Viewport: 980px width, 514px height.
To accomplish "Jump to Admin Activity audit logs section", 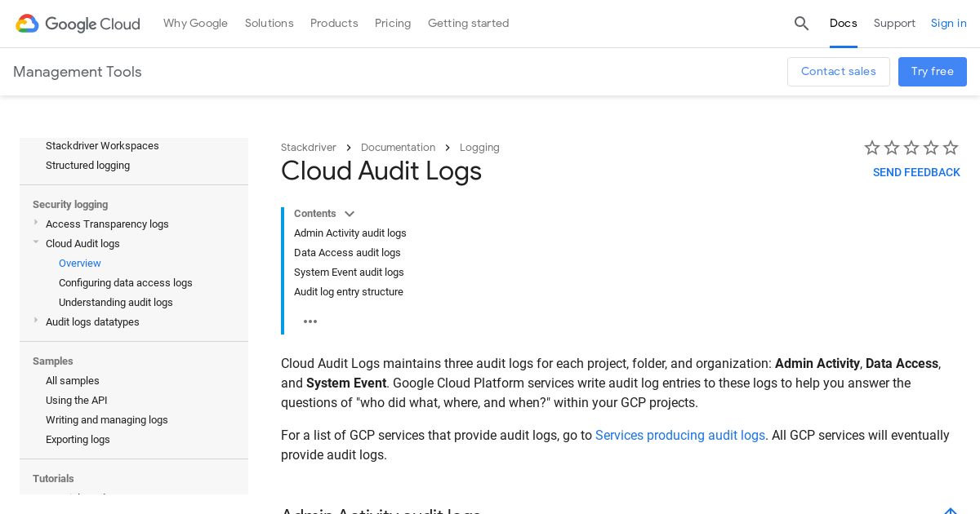I will pyautogui.click(x=350, y=233).
